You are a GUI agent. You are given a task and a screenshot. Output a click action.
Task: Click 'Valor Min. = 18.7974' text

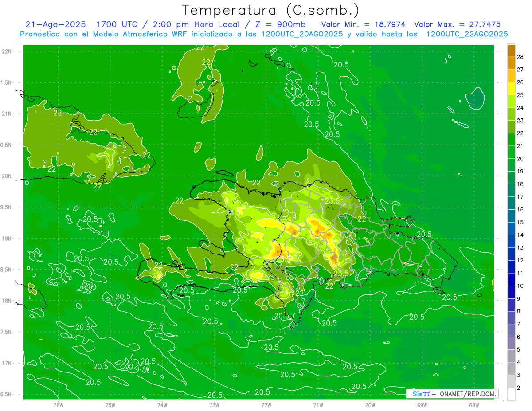(x=363, y=24)
